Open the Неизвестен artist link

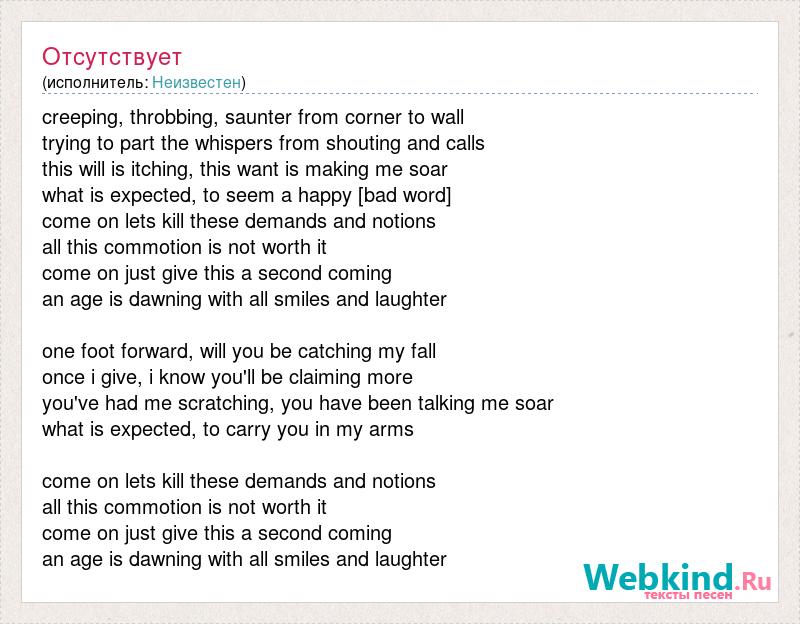point(196,82)
